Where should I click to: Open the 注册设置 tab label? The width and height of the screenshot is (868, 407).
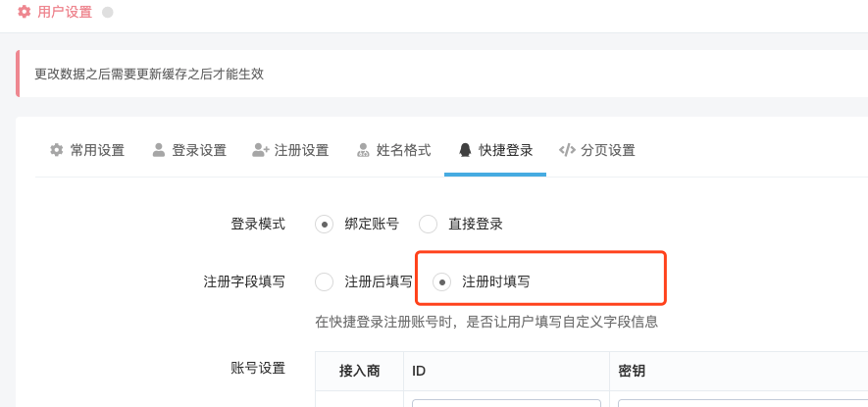302,150
